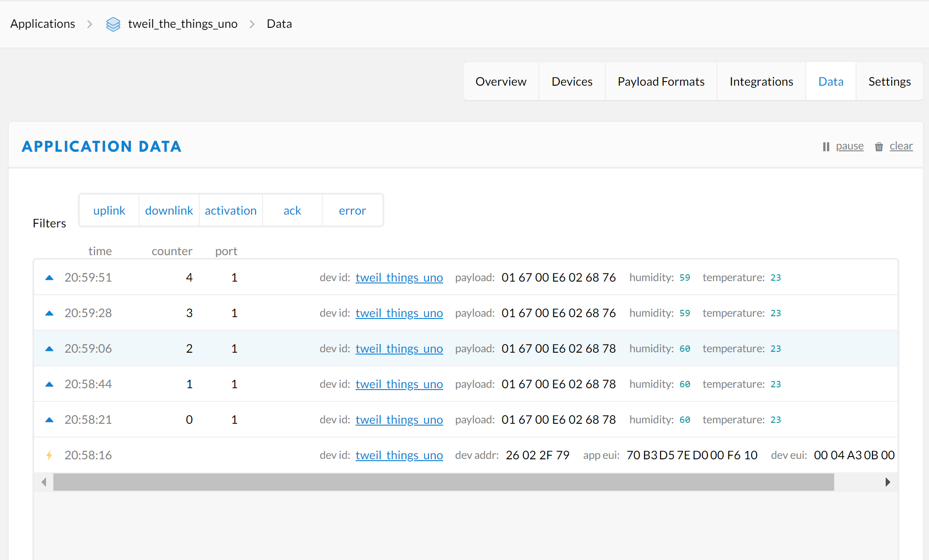Switch to Payload Formats tab
The height and width of the screenshot is (560, 929).
tap(661, 82)
